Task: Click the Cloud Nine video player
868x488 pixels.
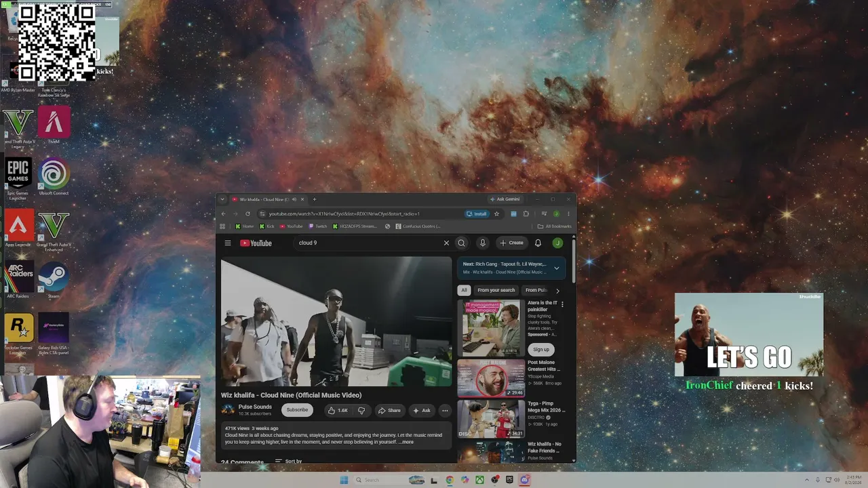Action: tap(336, 321)
